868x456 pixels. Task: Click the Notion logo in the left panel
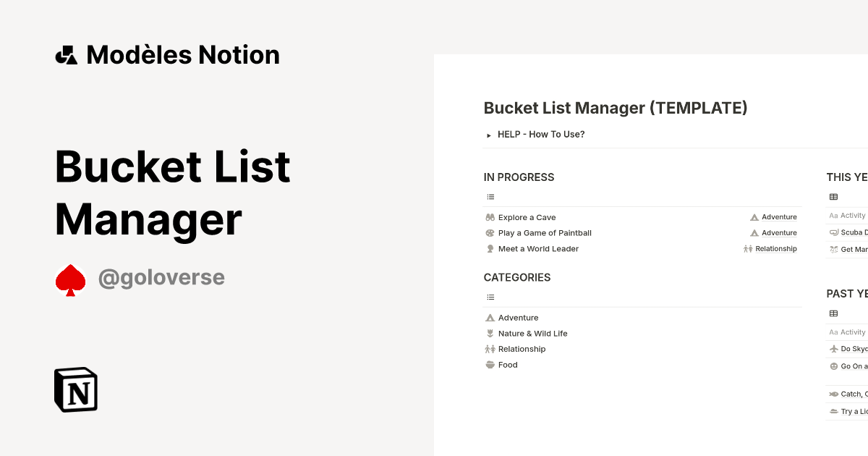[x=75, y=389]
